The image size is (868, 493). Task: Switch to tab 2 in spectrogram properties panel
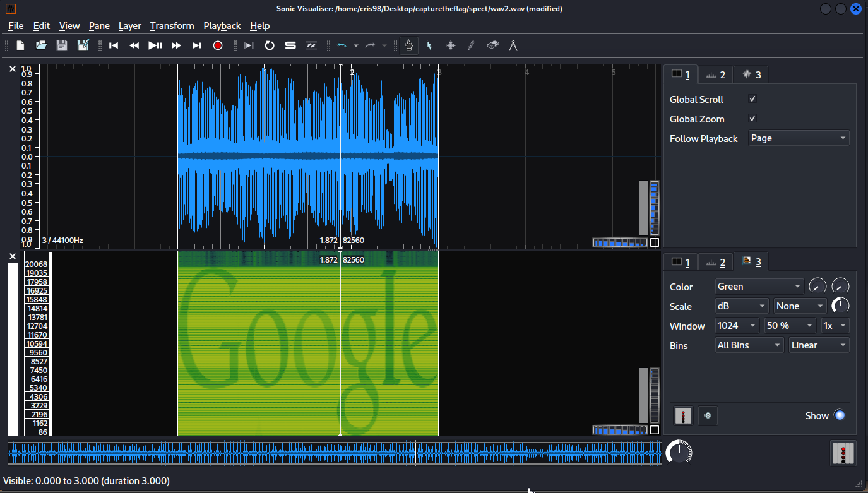(x=715, y=262)
